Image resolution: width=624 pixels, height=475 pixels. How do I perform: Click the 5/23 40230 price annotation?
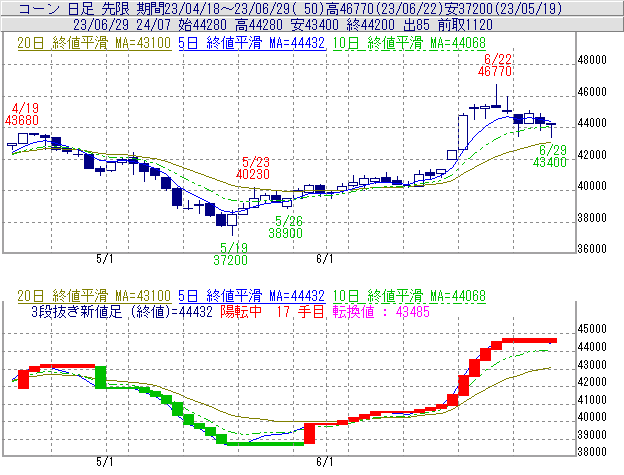coord(253,168)
